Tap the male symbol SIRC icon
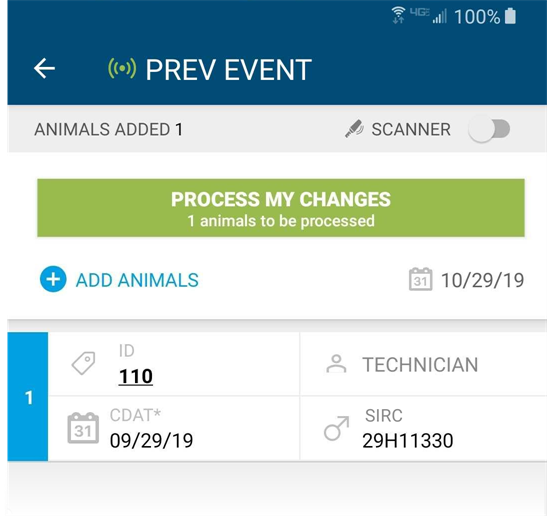Viewport: 547px width, 516px height. point(337,428)
